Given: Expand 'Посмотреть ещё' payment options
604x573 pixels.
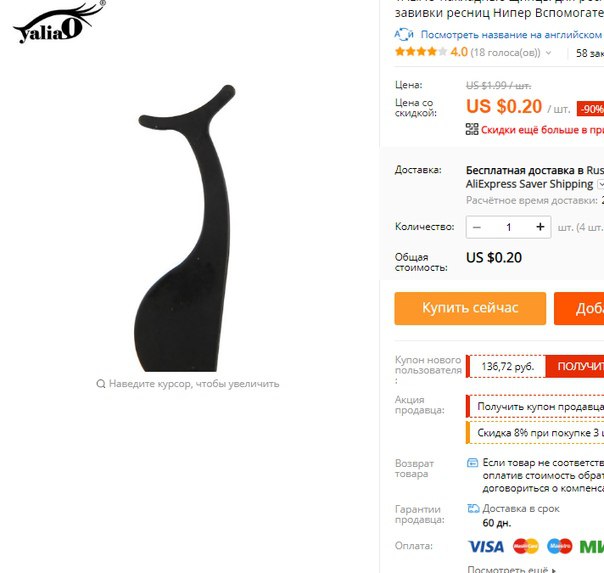Looking at the screenshot, I should click(512, 569).
